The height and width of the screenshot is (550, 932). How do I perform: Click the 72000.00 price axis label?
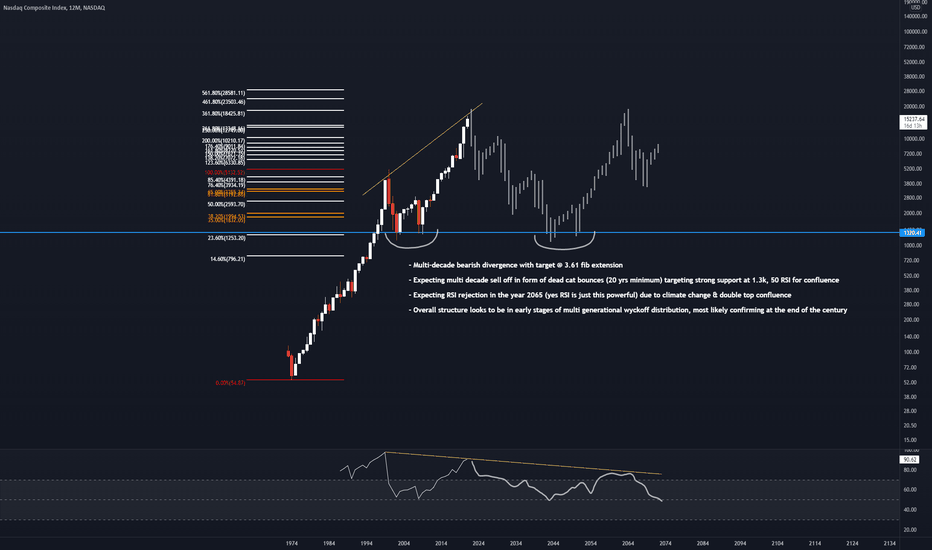[x=915, y=47]
